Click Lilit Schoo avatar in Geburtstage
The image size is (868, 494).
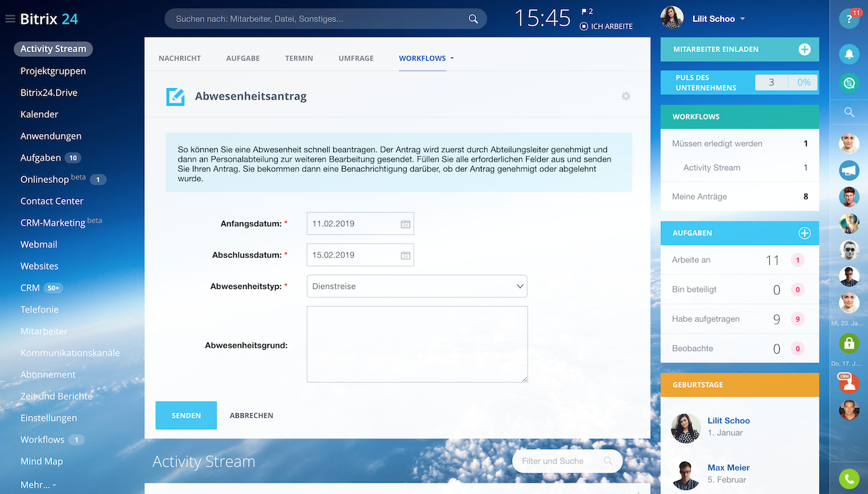click(685, 428)
